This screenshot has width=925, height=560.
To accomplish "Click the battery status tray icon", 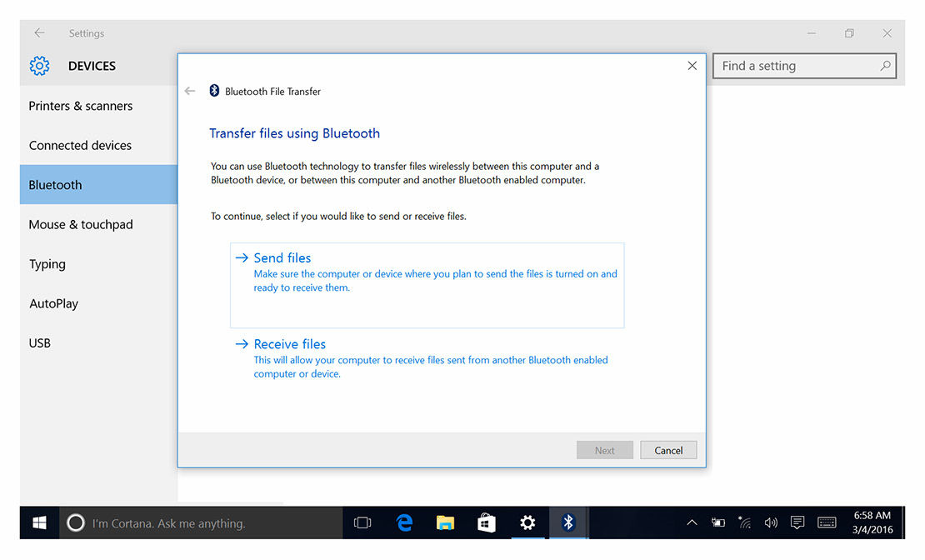I will click(x=718, y=522).
